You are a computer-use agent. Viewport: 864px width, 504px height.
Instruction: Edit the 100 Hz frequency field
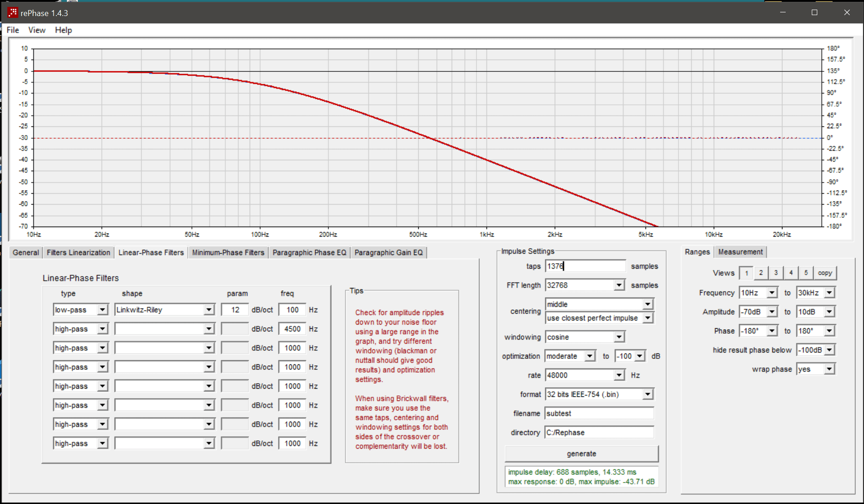coord(292,310)
